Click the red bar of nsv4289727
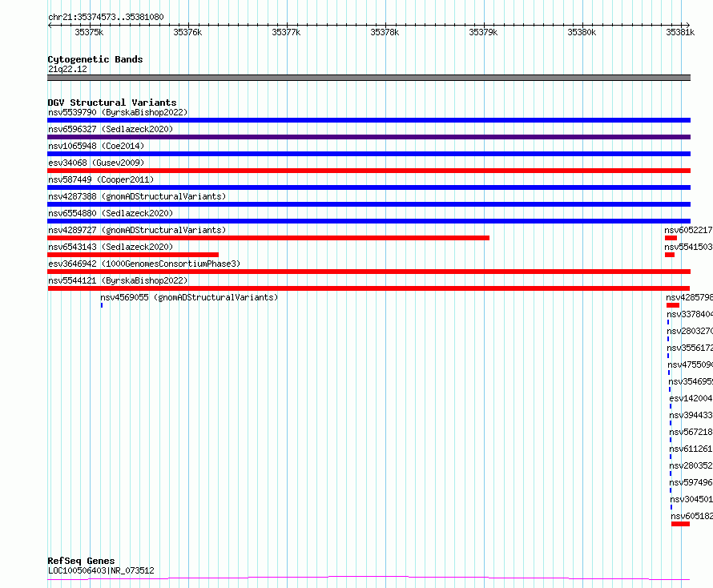 point(268,238)
